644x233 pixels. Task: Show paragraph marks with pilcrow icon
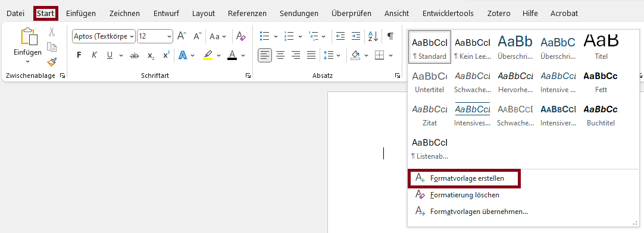(x=390, y=36)
